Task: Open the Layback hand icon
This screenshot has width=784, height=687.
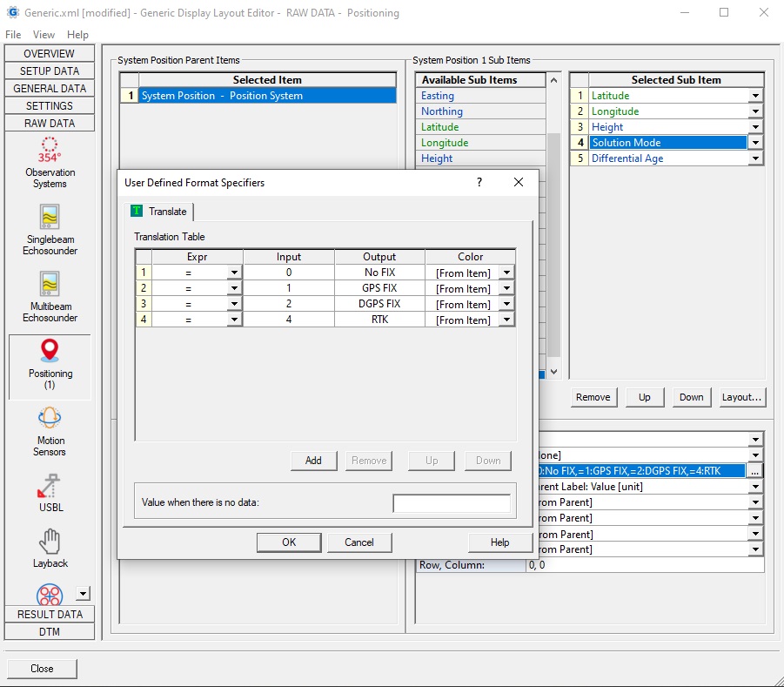Action: click(50, 542)
